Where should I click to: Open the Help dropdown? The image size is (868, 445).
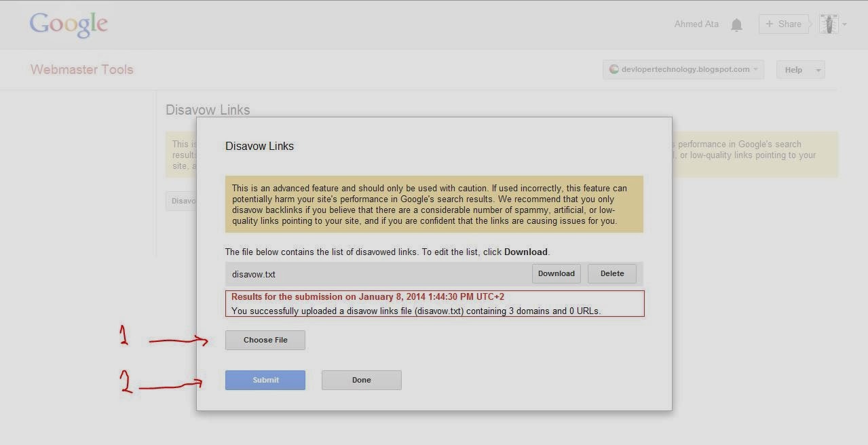[801, 70]
